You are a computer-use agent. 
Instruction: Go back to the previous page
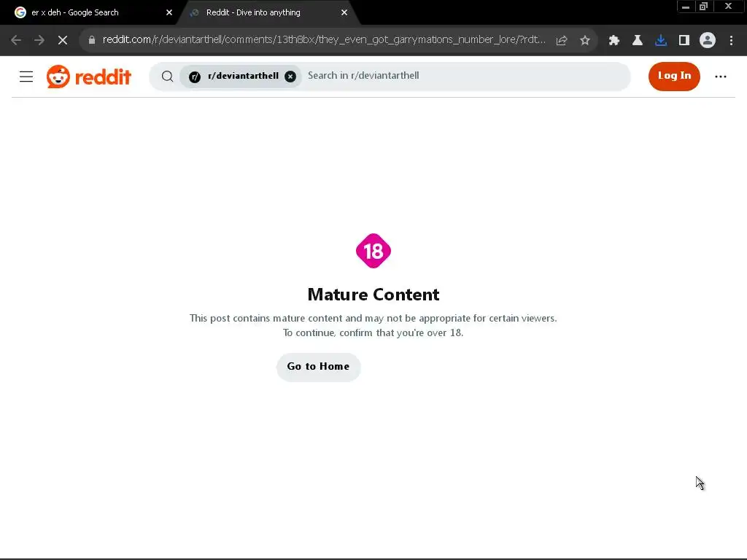pos(16,41)
